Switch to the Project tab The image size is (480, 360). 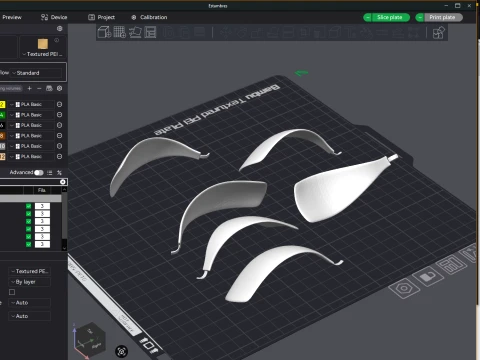point(102,17)
